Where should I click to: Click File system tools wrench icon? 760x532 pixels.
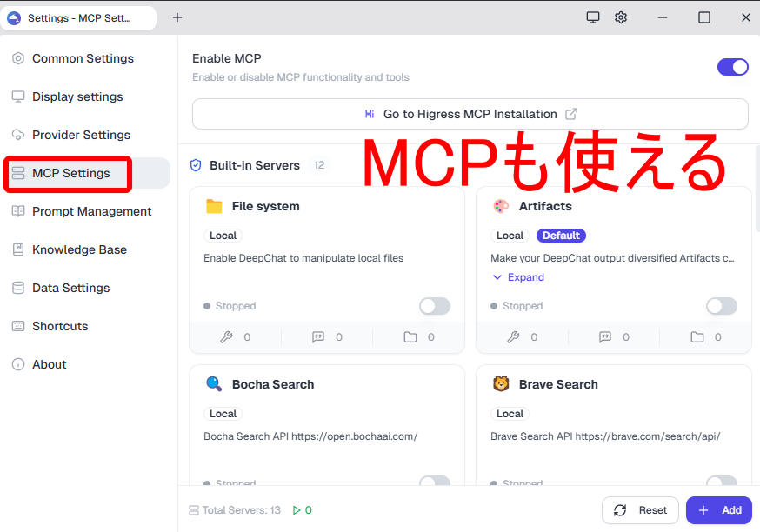pyautogui.click(x=226, y=337)
